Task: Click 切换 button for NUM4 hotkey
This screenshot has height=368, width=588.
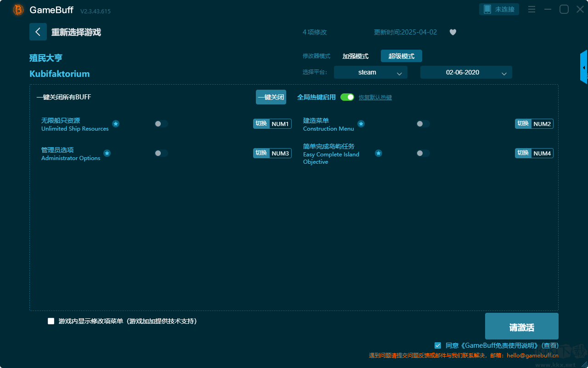Action: point(523,153)
